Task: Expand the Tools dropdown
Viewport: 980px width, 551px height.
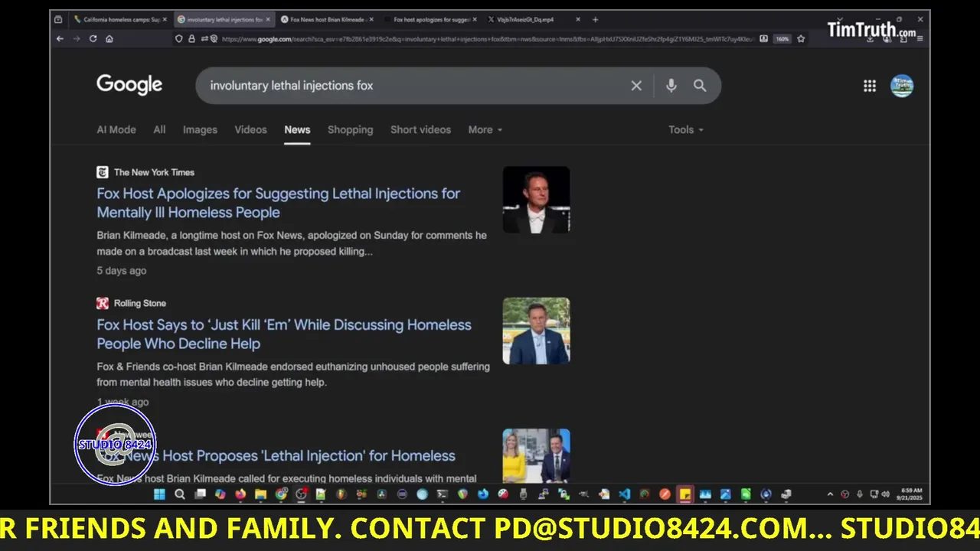Action: [686, 130]
